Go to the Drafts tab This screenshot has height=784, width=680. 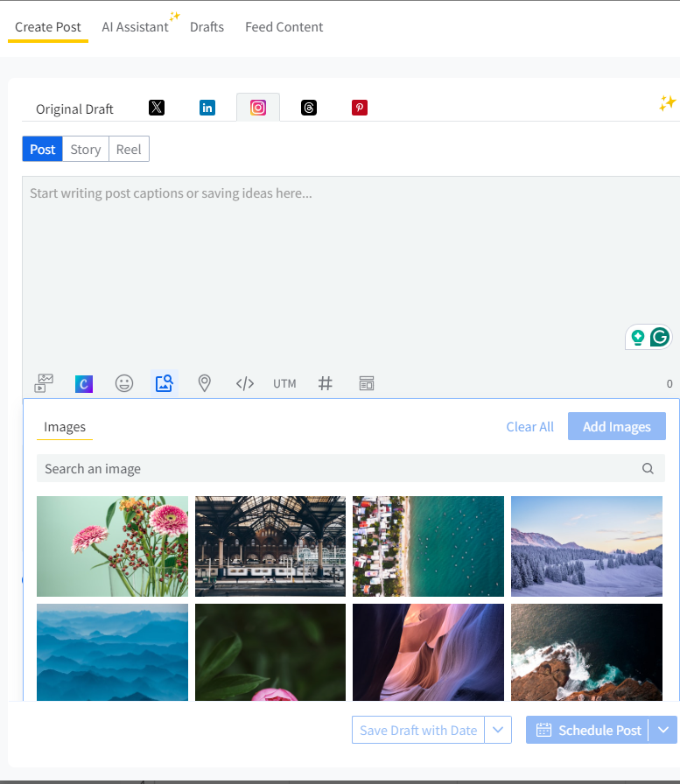point(207,27)
